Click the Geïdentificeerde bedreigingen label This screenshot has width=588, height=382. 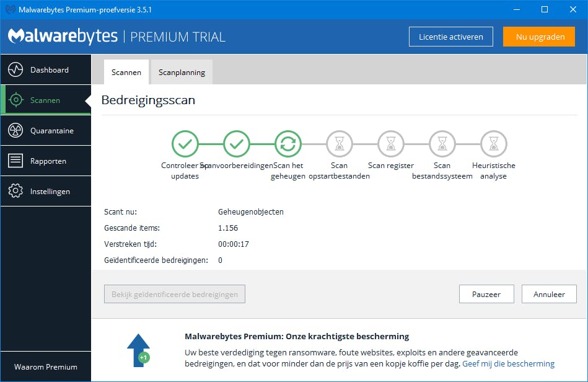coord(156,260)
